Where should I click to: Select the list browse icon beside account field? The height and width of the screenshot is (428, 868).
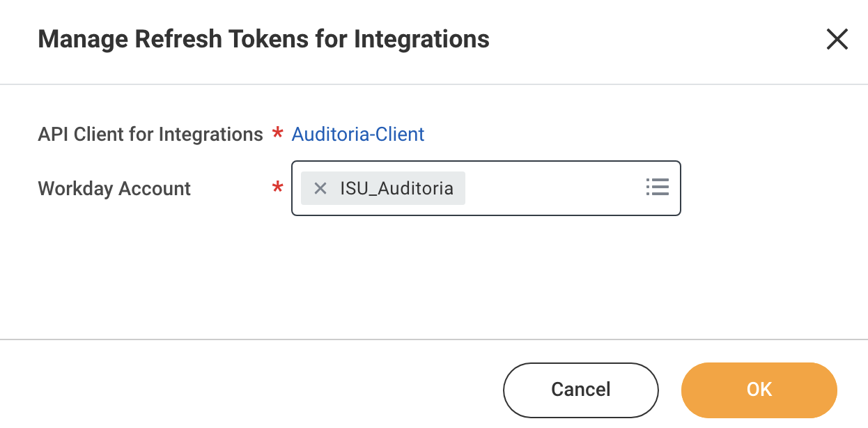[657, 188]
